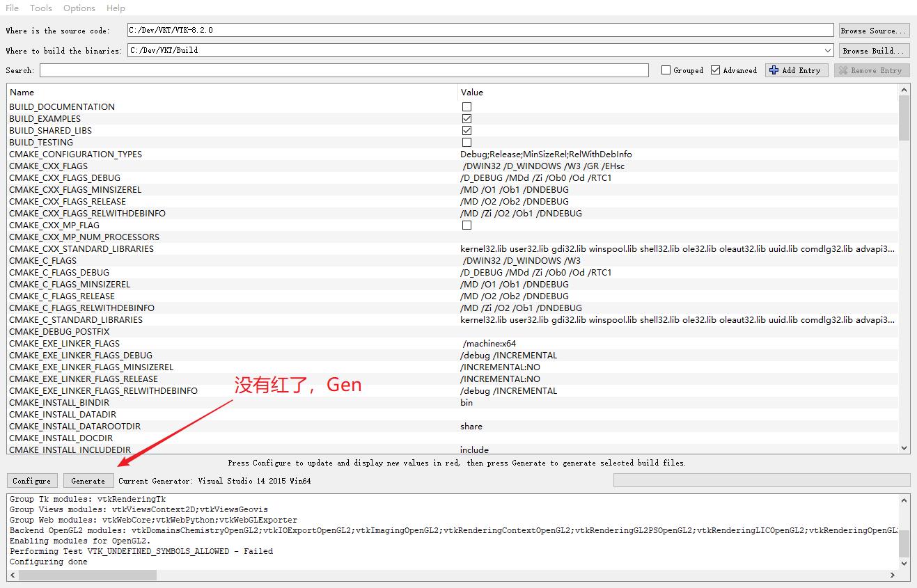Image resolution: width=917 pixels, height=588 pixels.
Task: Click the bin value for CMAKE_INSTALL_BINDIR
Action: [467, 402]
